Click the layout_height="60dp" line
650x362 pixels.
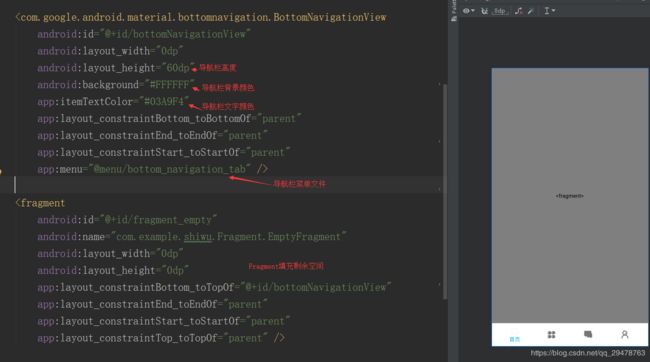click(116, 68)
